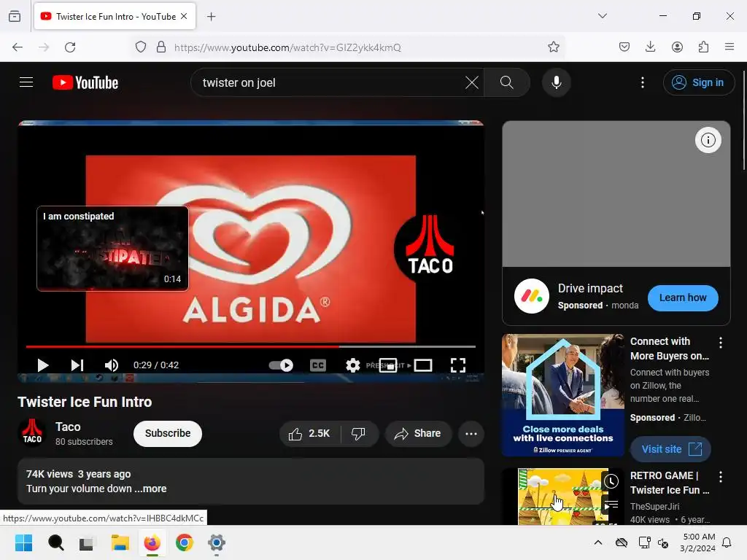Viewport: 747px width, 560px height.
Task: Toggle closed captions on the player
Action: tap(318, 365)
